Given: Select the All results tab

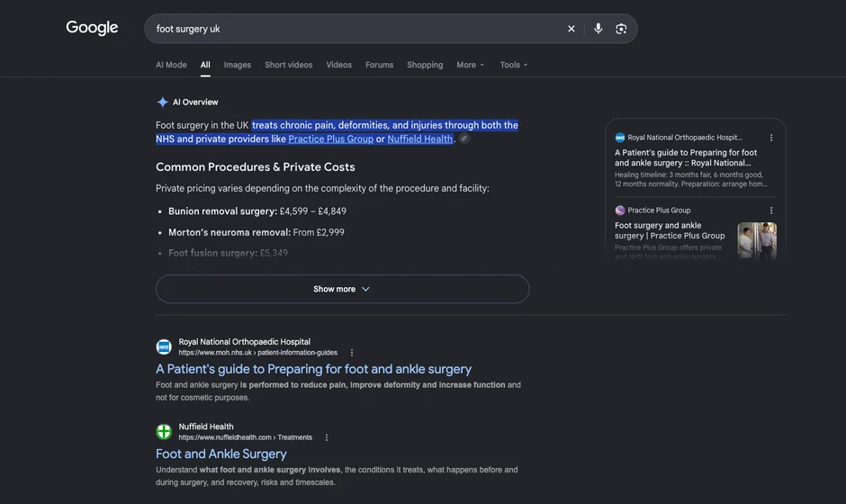Looking at the screenshot, I should click(x=205, y=65).
